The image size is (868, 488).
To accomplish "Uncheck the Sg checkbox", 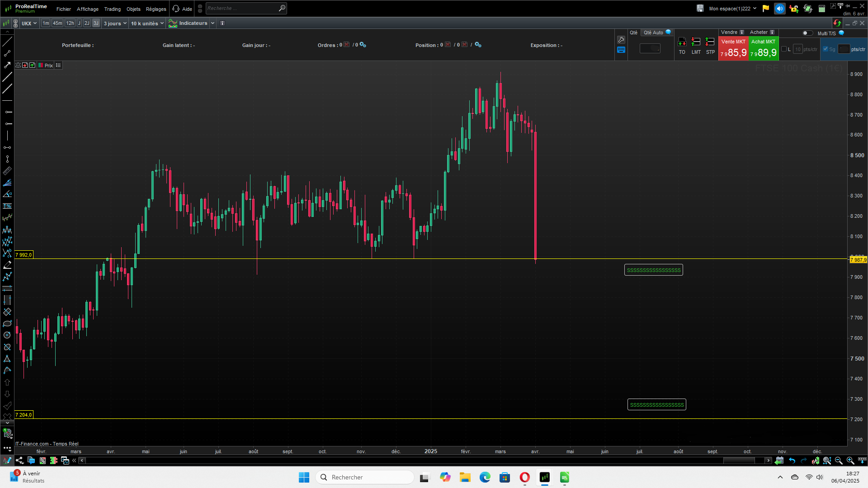I will [x=826, y=49].
